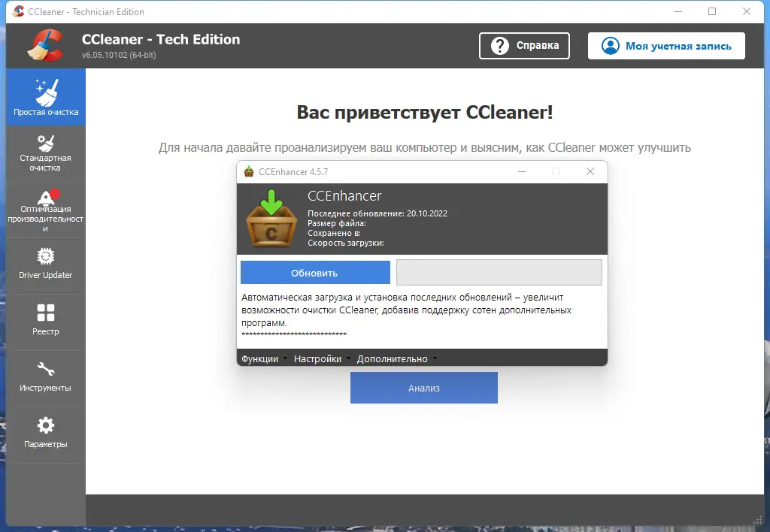Click the v6.05.10102 (64-bit) version text
The width and height of the screenshot is (770, 532).
[x=119, y=55]
